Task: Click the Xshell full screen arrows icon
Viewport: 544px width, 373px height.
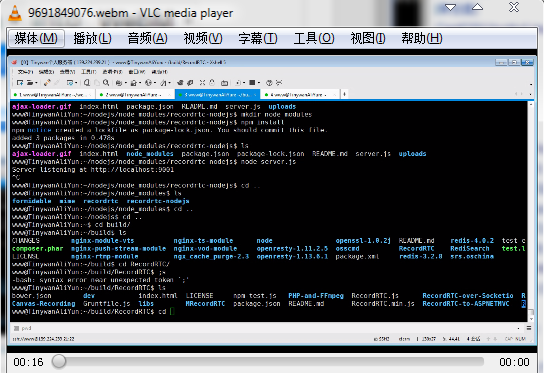Action: coord(202,83)
